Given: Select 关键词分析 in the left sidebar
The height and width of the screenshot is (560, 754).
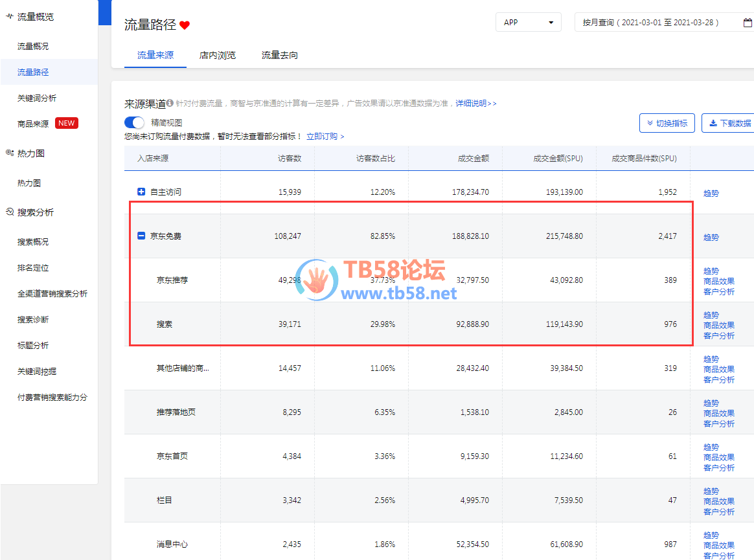Looking at the screenshot, I should [x=37, y=98].
